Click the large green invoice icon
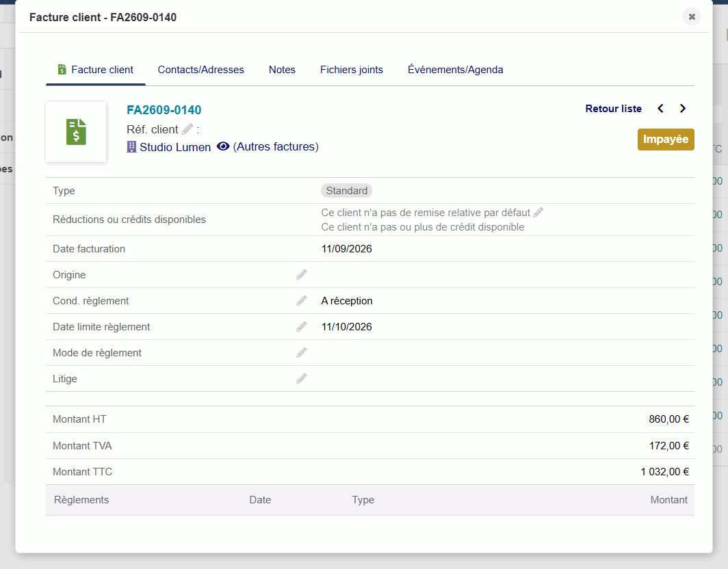Viewport: 728px width, 569px height. tap(77, 132)
